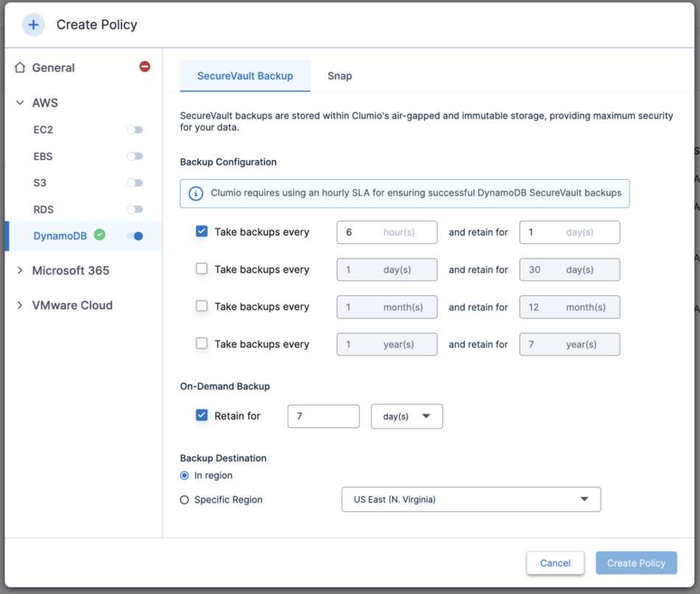Select EBS in the AWS list
The width and height of the screenshot is (700, 594).
click(x=43, y=156)
